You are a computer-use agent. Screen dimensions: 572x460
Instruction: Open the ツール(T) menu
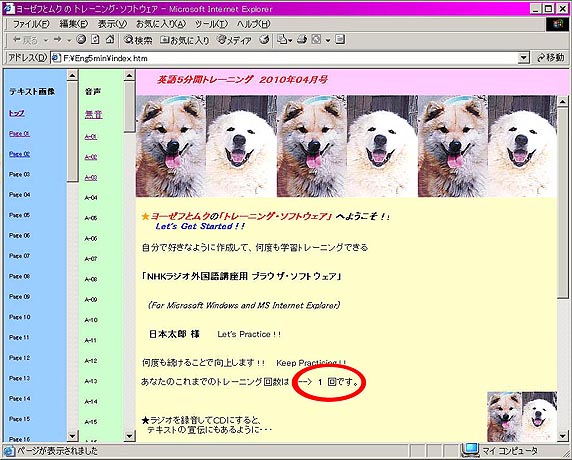coord(211,24)
